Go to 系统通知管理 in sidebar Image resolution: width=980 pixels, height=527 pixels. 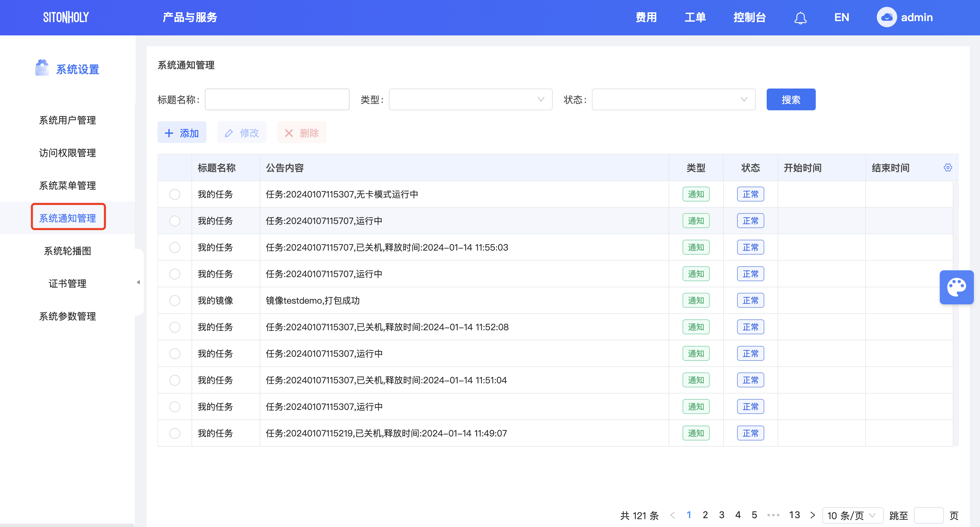pos(67,219)
